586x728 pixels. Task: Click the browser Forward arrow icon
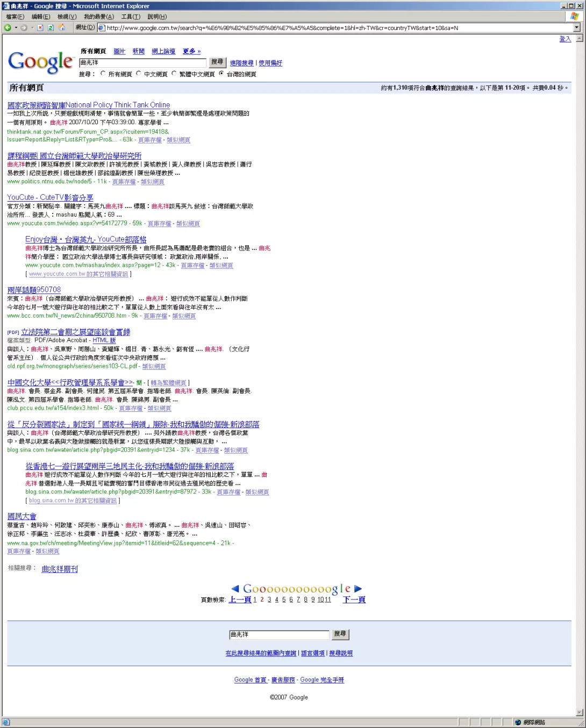coord(24,27)
